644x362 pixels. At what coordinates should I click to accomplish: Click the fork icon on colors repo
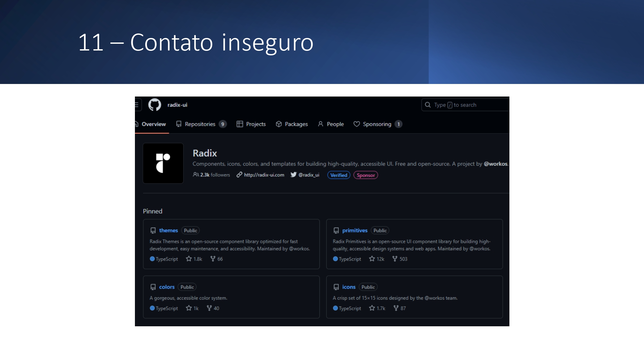click(x=209, y=308)
